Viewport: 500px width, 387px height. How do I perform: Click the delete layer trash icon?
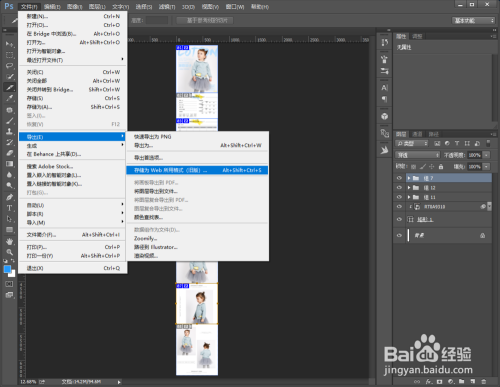click(x=484, y=381)
